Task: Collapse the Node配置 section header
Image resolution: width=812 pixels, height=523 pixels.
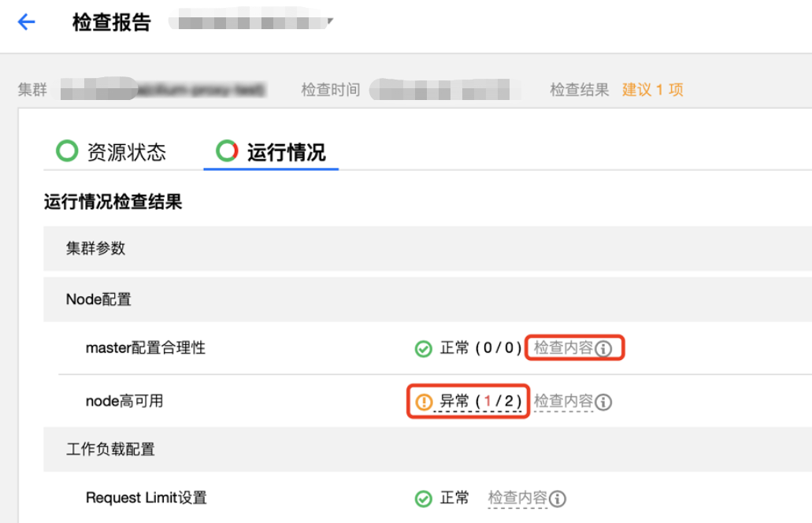Action: (428, 299)
